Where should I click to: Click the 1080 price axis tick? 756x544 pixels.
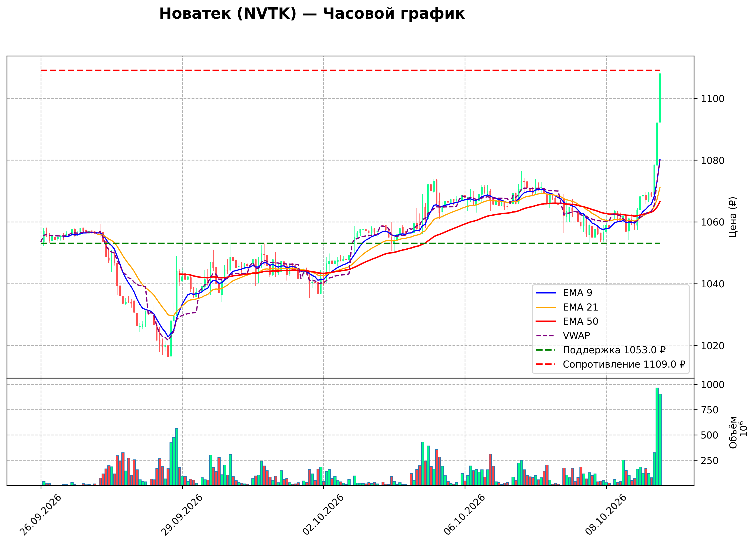pos(712,160)
